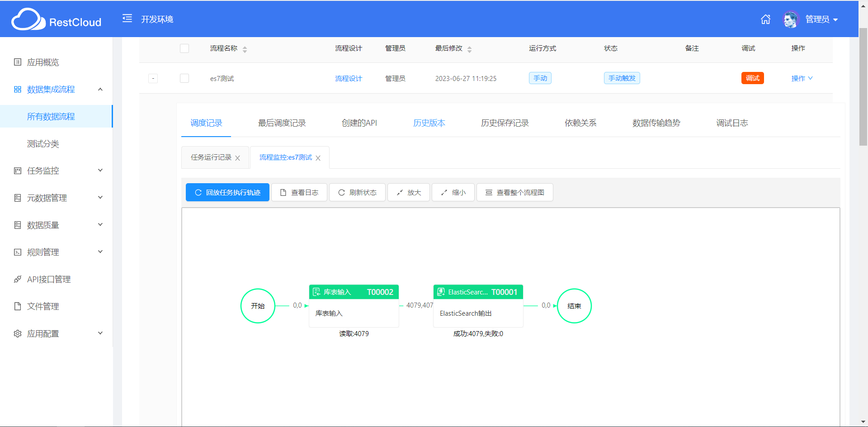Open the 调试日志 tab
The height and width of the screenshot is (427, 868).
[x=732, y=123]
